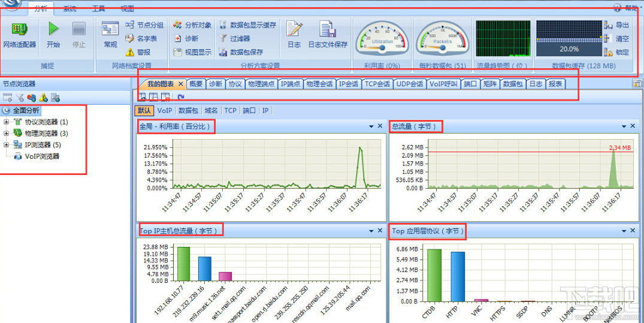
Task: Click the add pie chart icon in node browser
Action: pyautogui.click(x=32, y=98)
